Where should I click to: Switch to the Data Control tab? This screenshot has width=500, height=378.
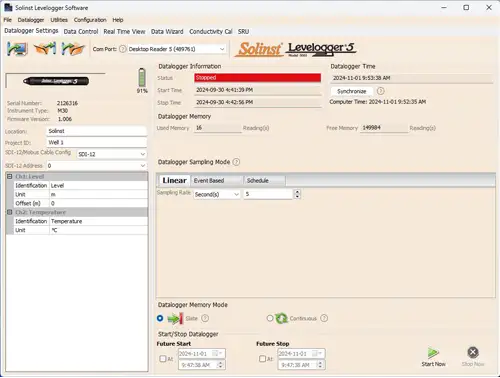(81, 32)
